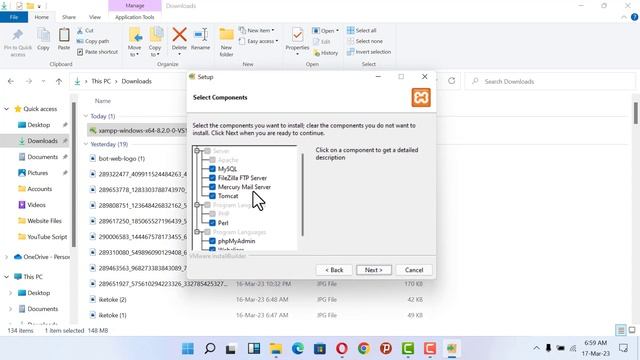Screen dimensions: 640x360
Task: Click Paste shortcut in ribbon
Action: 98,52
